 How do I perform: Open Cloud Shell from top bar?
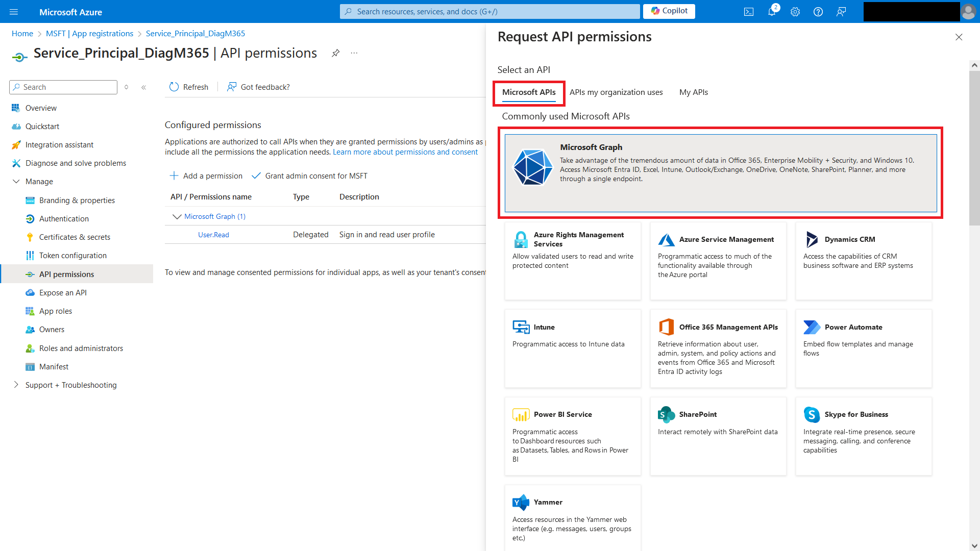point(748,12)
